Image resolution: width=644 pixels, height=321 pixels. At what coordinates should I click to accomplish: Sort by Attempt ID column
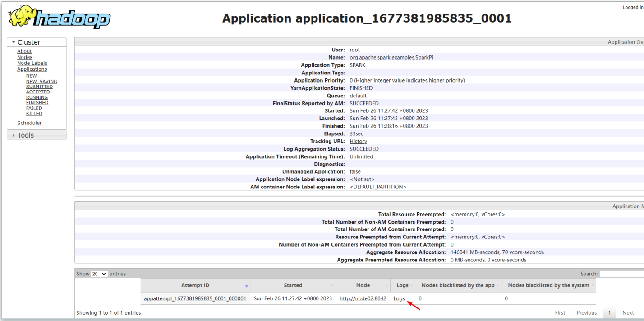pyautogui.click(x=195, y=285)
